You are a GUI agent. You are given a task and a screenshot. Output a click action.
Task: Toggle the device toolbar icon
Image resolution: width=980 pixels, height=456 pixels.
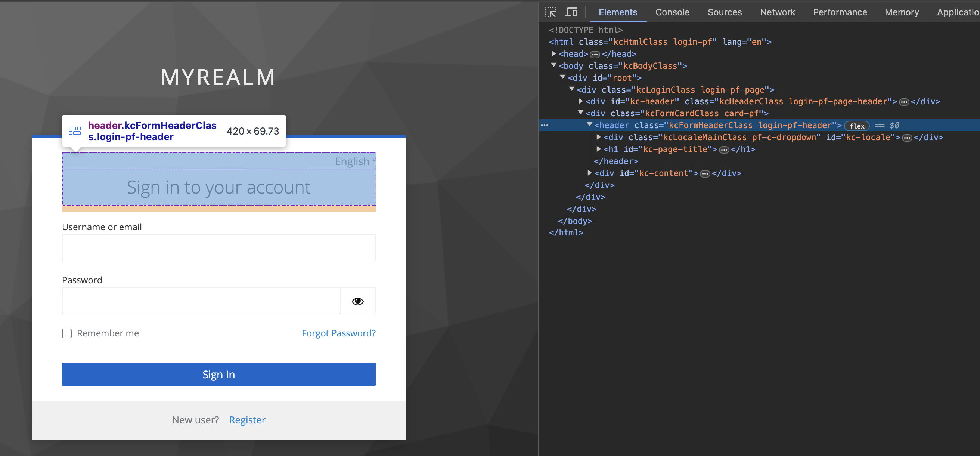coord(571,12)
